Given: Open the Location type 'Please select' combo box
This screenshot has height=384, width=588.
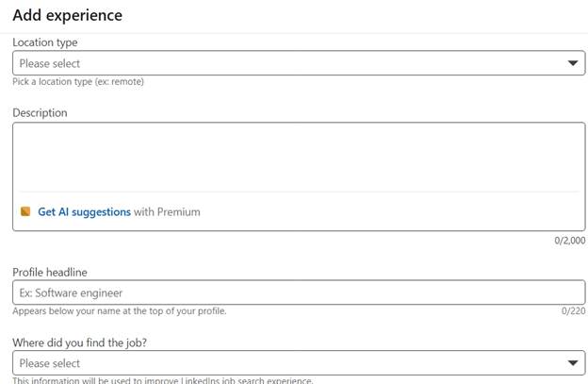Looking at the screenshot, I should (x=299, y=63).
